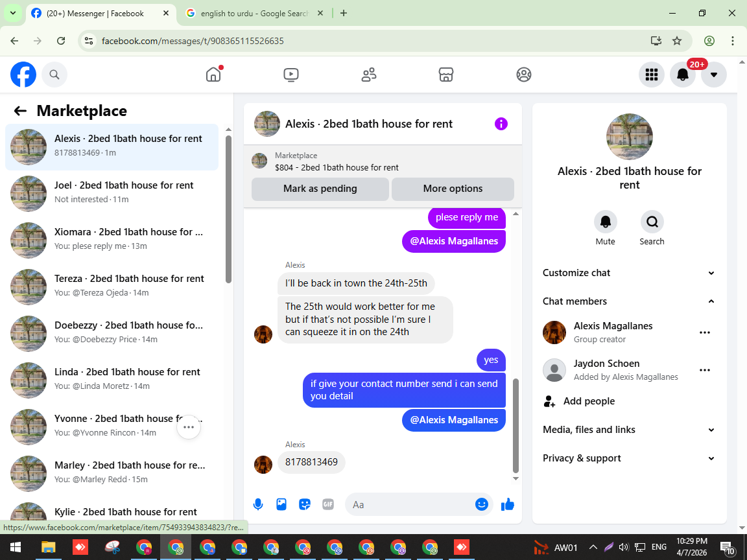Open File Explorer from taskbar
This screenshot has width=747, height=560.
click(x=48, y=547)
